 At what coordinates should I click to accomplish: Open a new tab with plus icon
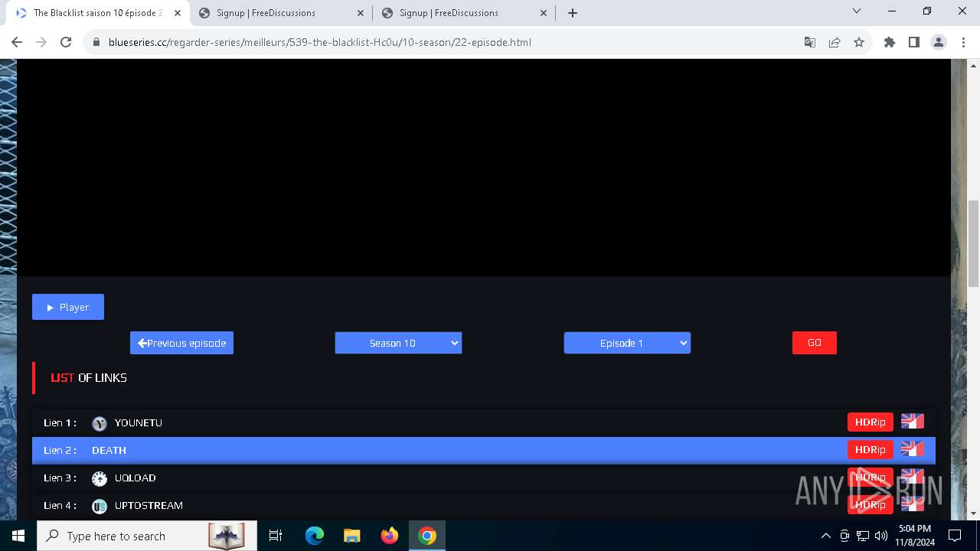[x=573, y=13]
